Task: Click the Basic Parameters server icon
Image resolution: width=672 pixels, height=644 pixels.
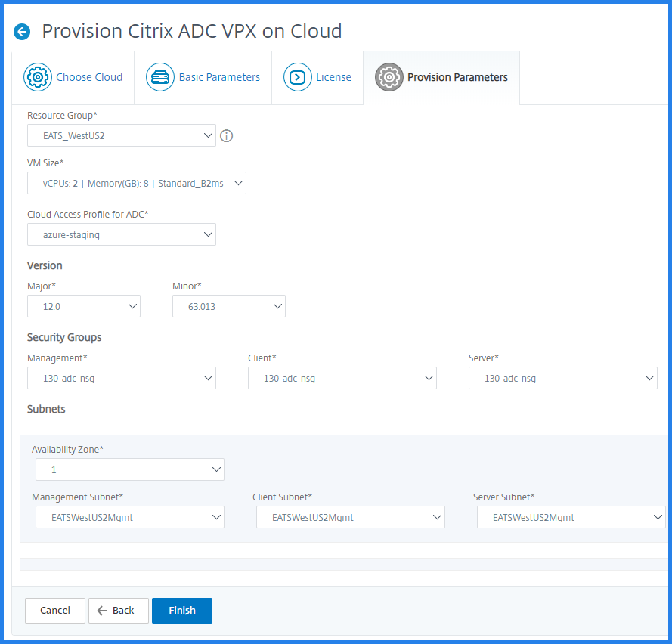Action: pyautogui.click(x=160, y=77)
